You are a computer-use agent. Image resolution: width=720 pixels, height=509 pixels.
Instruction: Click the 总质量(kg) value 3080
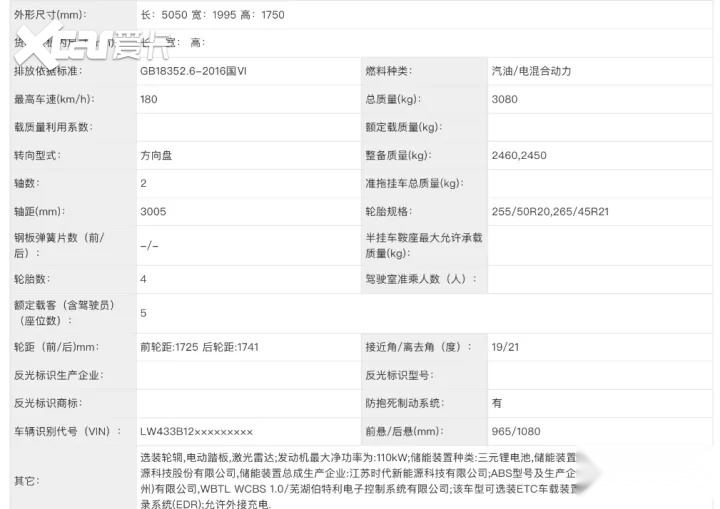point(505,100)
